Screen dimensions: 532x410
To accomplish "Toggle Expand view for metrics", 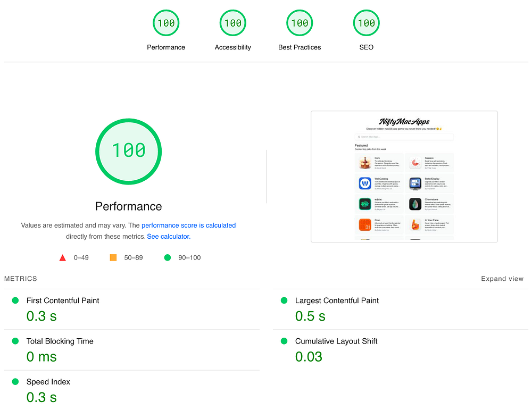I will point(502,279).
